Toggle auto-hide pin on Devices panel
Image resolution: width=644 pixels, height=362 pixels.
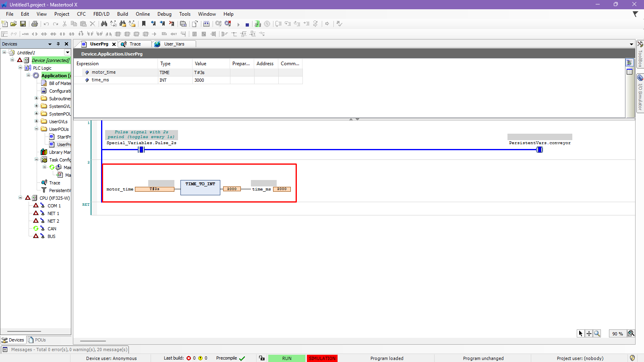click(x=58, y=44)
